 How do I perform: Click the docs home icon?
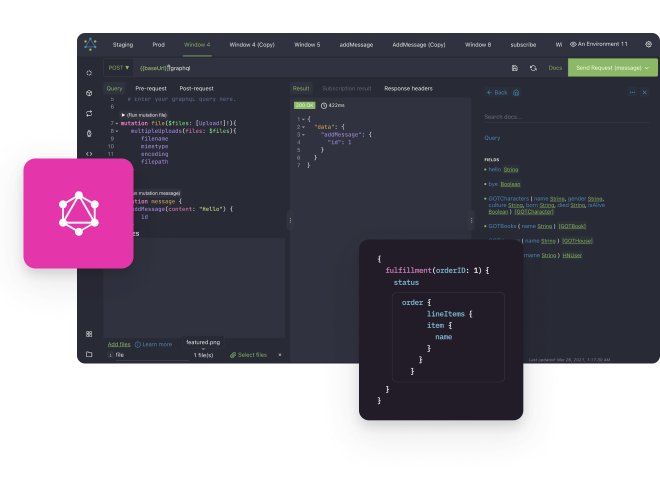(x=516, y=92)
